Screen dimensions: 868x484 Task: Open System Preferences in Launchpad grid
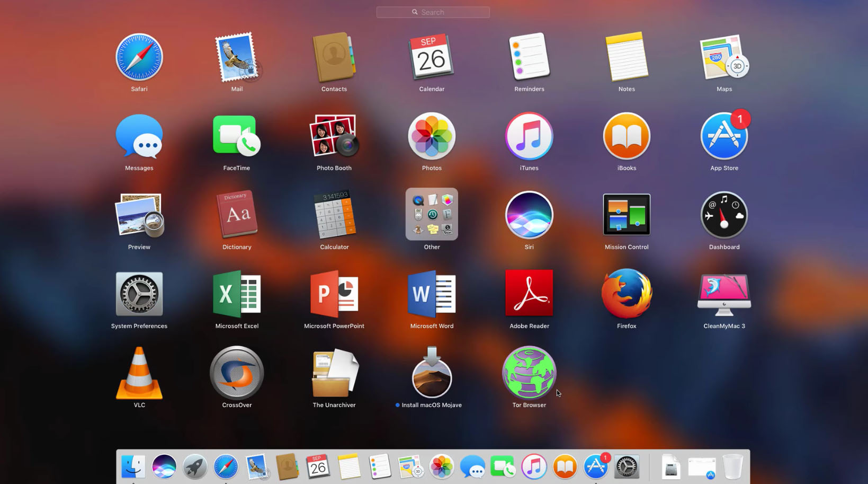point(139,294)
